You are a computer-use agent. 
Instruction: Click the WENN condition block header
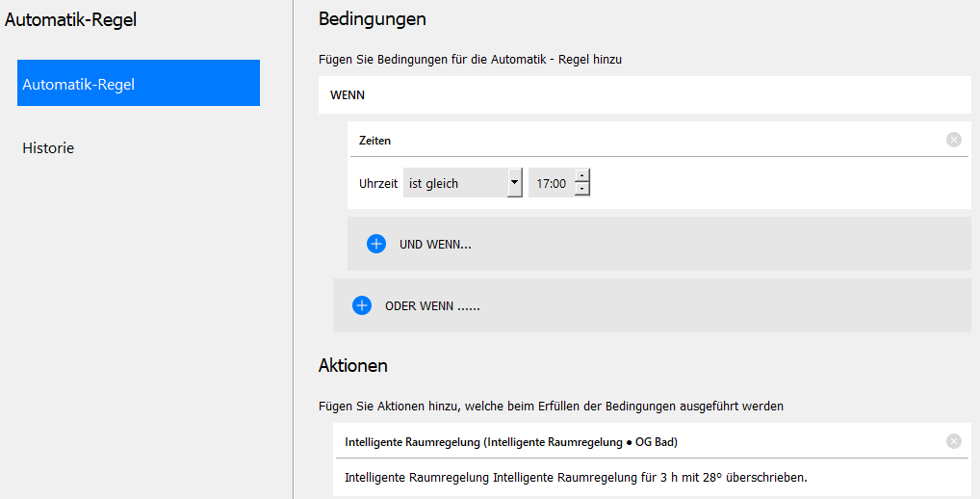coord(348,95)
